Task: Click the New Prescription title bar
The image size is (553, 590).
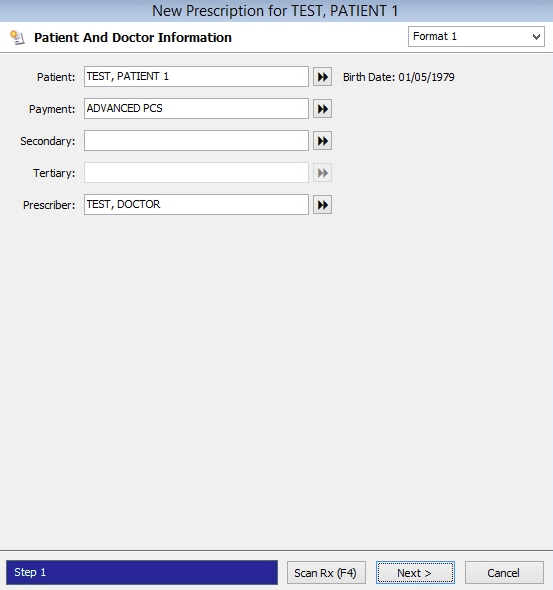Action: 276,11
